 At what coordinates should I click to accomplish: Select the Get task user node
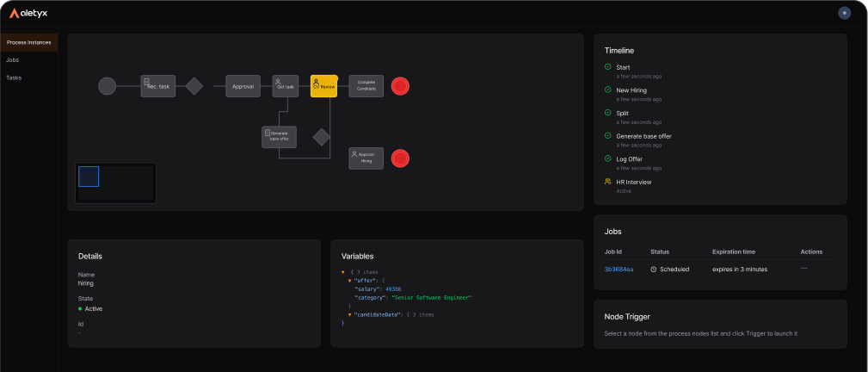click(286, 86)
